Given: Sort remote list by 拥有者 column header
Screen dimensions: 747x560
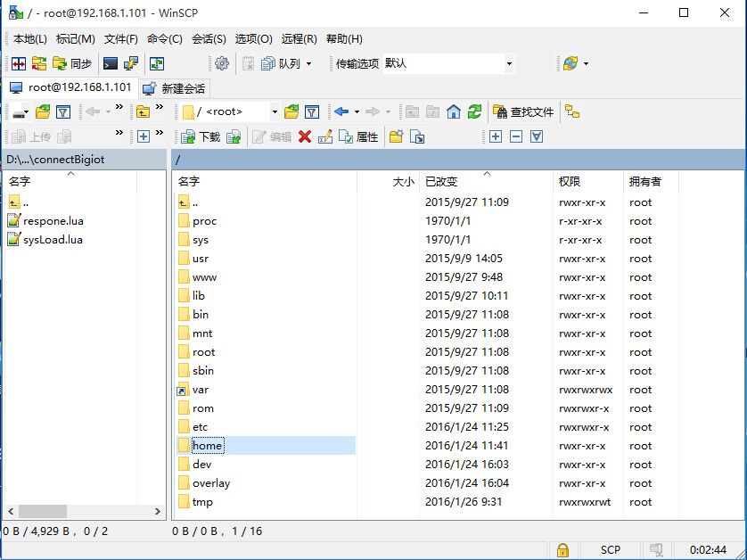Looking at the screenshot, I should pos(651,182).
